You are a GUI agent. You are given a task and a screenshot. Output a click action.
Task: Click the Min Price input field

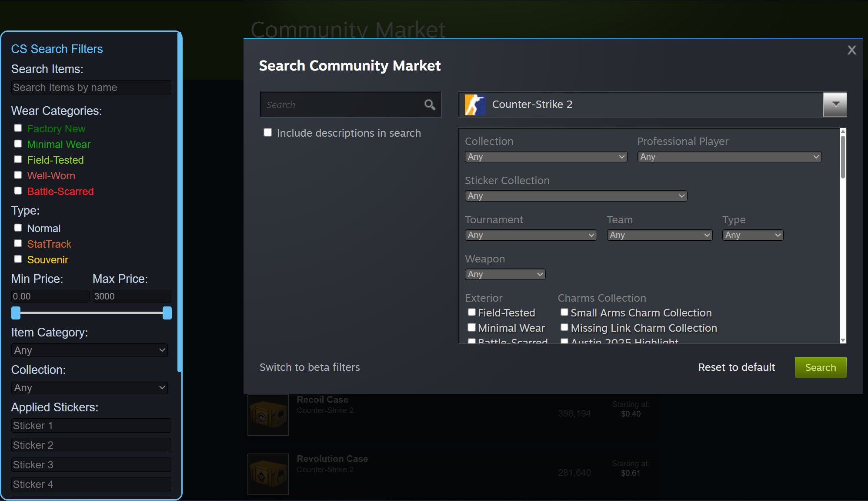tap(50, 296)
